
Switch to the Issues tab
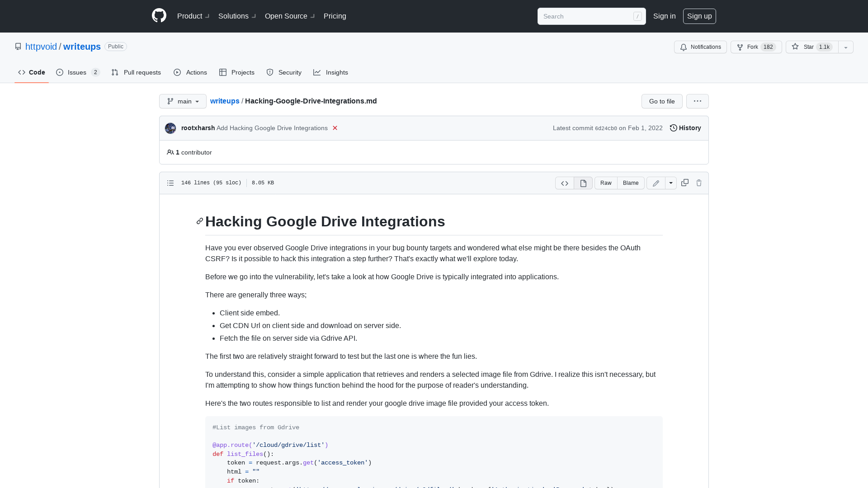(x=78, y=72)
